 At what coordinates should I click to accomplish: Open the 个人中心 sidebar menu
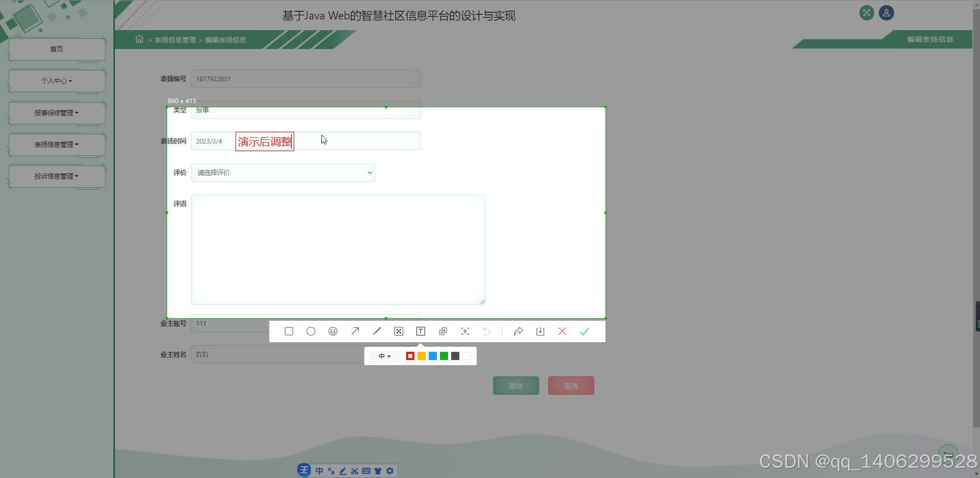[x=56, y=81]
